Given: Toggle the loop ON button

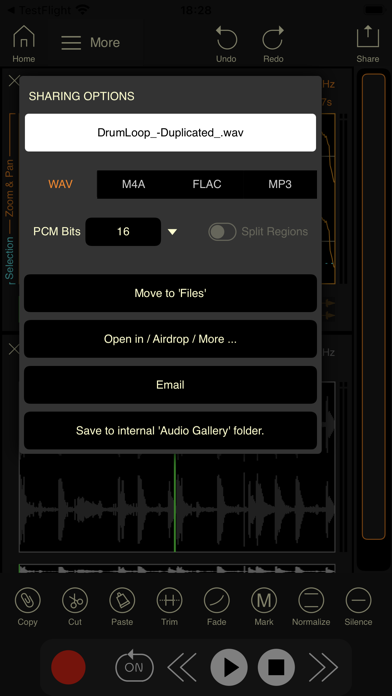Looking at the screenshot, I should [134, 667].
